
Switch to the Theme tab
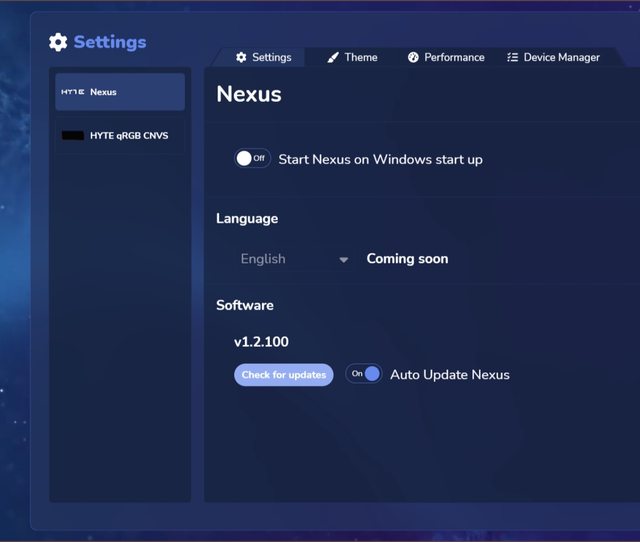[353, 58]
